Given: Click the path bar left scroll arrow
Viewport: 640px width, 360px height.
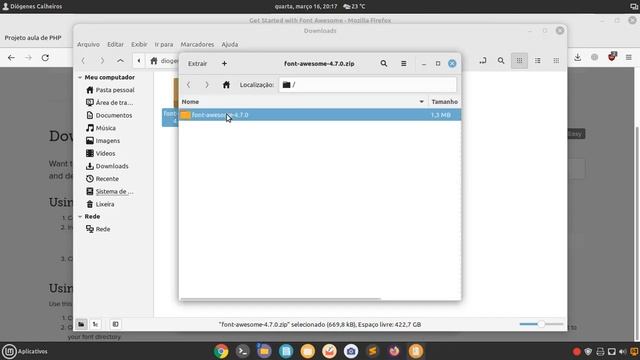Looking at the screenshot, I should pyautogui.click(x=139, y=61).
